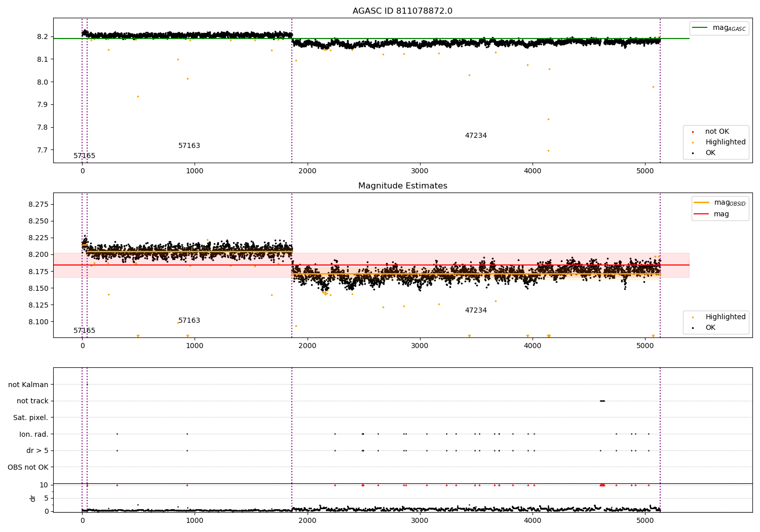The image size is (760, 532).
Task: Click the 47234 annotation in the top plot
Action: click(476, 135)
